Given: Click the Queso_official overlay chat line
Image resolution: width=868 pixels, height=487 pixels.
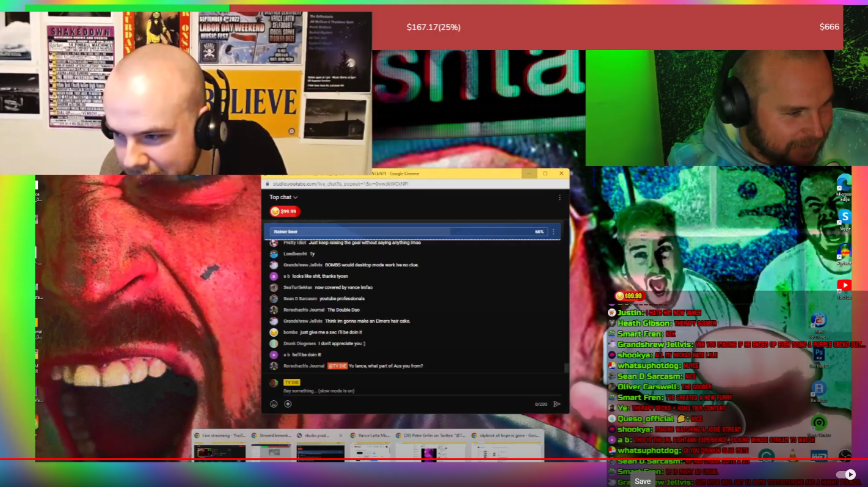Looking at the screenshot, I should point(655,419).
